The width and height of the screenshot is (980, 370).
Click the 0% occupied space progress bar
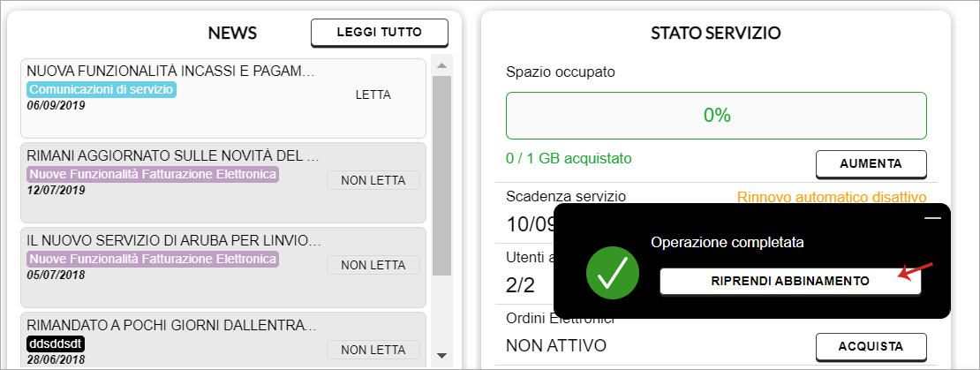(x=716, y=116)
